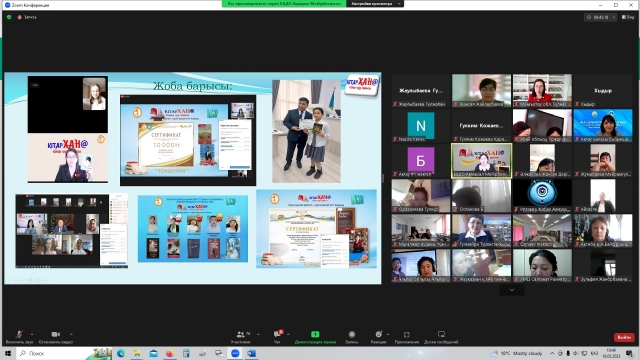The image size is (640, 360).
Task: Click the green encryption shield icon
Action: point(9,17)
